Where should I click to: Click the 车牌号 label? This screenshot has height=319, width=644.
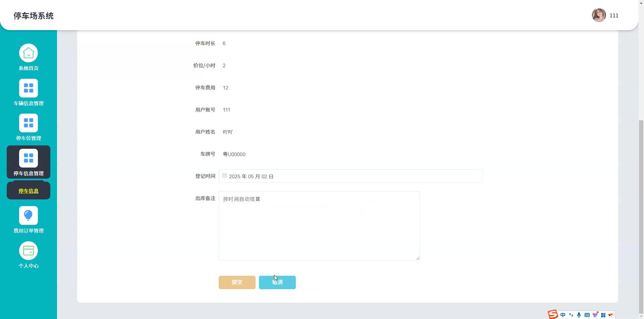(x=208, y=154)
